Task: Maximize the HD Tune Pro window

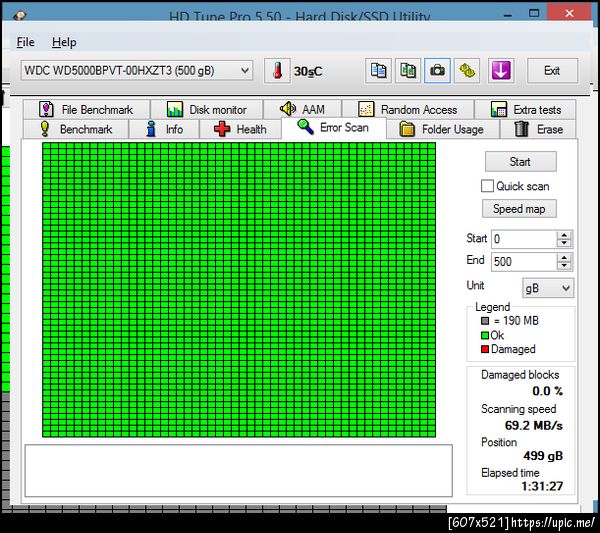Action: (534, 13)
